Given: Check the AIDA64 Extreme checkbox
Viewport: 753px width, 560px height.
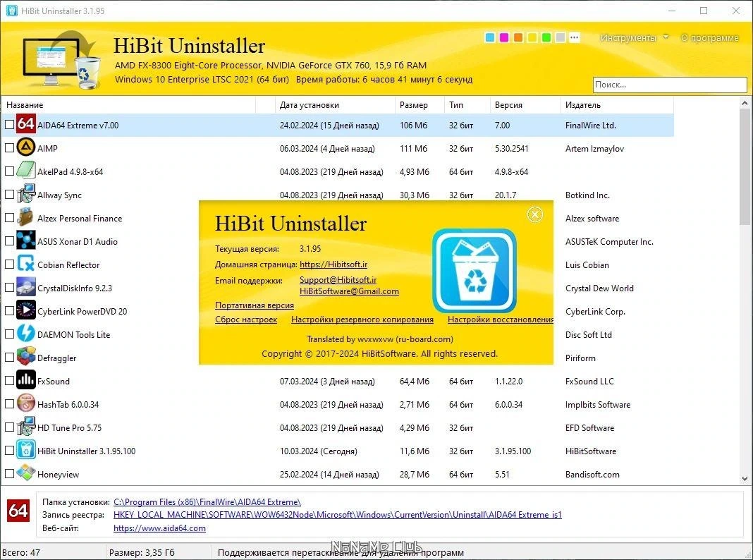Looking at the screenshot, I should tap(9, 125).
